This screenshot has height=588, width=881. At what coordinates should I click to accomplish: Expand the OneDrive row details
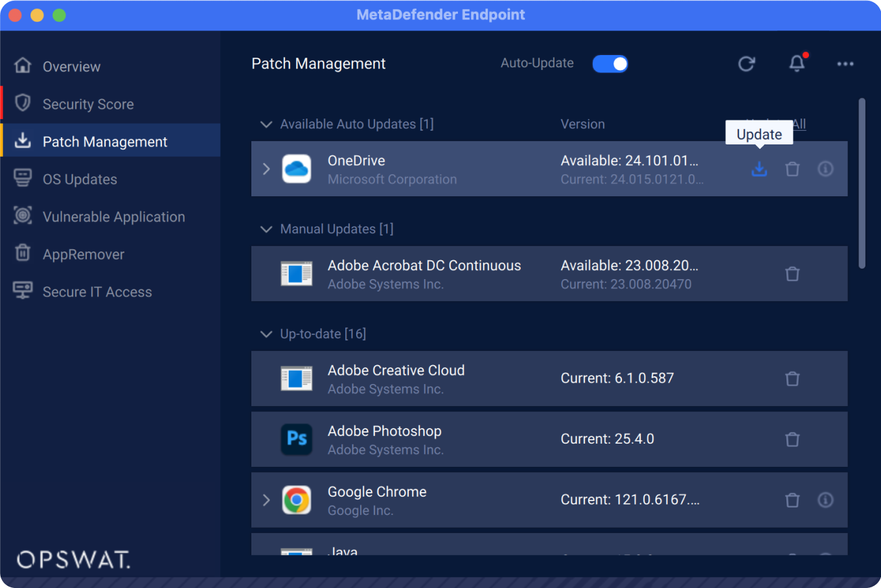click(266, 169)
